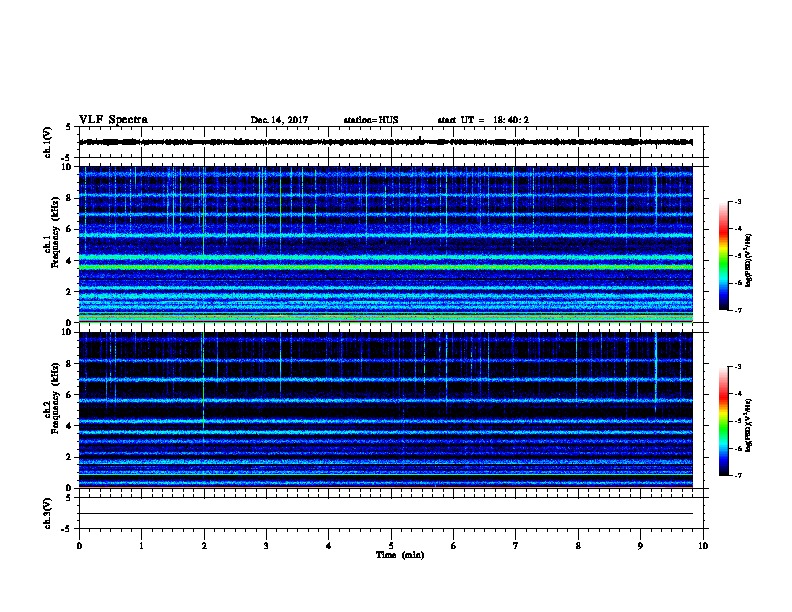Click the ch.1 spectrogram color scale bar
Image resolution: width=792 pixels, height=612 pixels.
tap(724, 256)
